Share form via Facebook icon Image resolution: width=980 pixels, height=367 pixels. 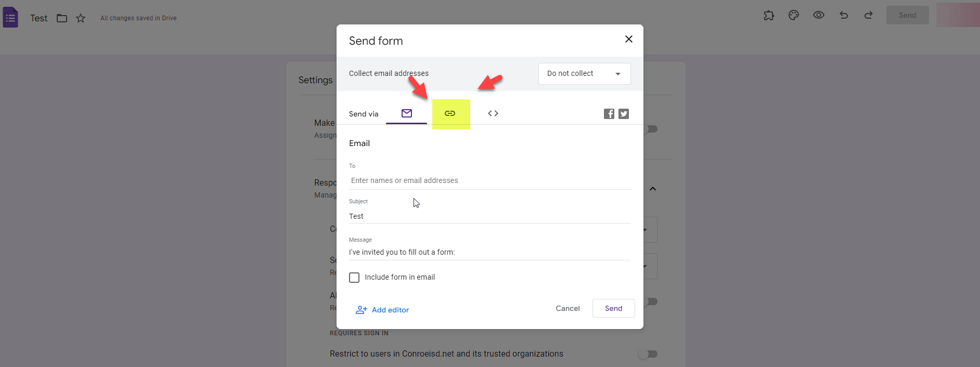(609, 114)
